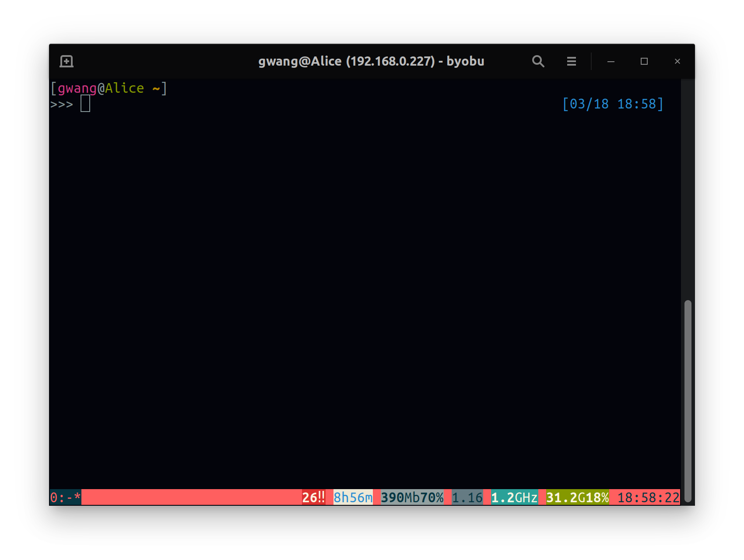Click the new tab icon in titlebar
744x560 pixels.
(67, 61)
